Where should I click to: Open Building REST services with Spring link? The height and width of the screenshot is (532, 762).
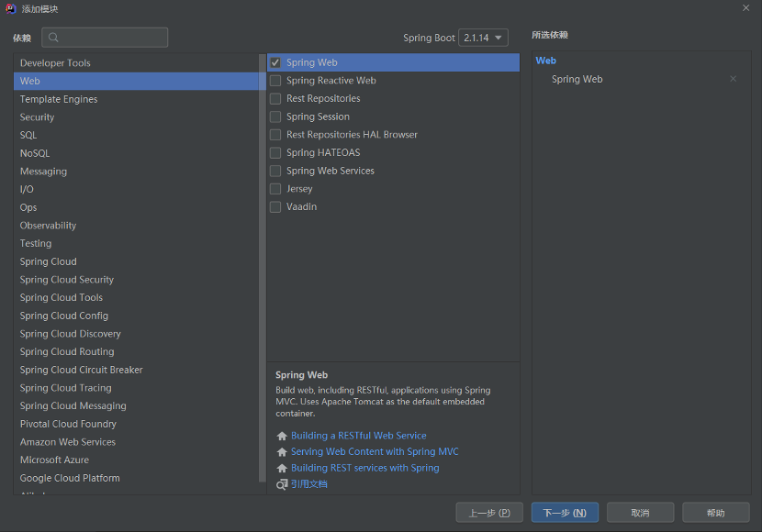pos(365,469)
